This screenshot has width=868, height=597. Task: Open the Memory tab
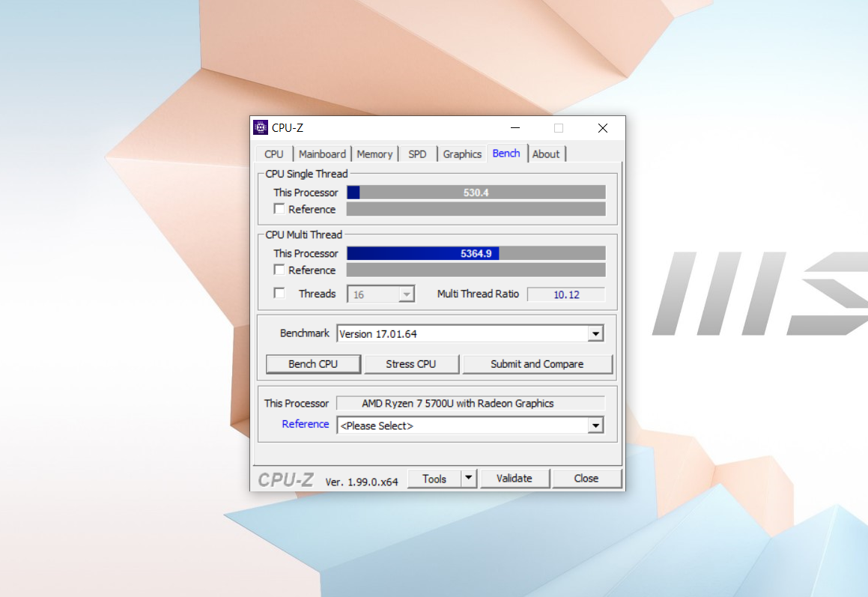[x=374, y=154]
